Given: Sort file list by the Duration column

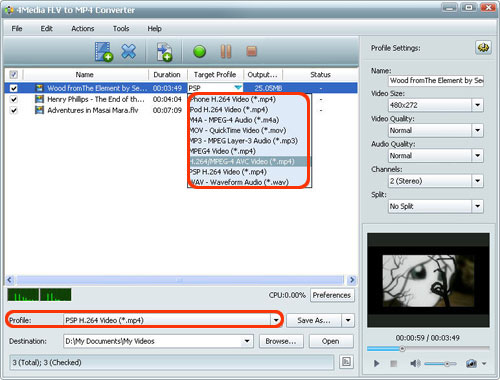Looking at the screenshot, I should 167,74.
